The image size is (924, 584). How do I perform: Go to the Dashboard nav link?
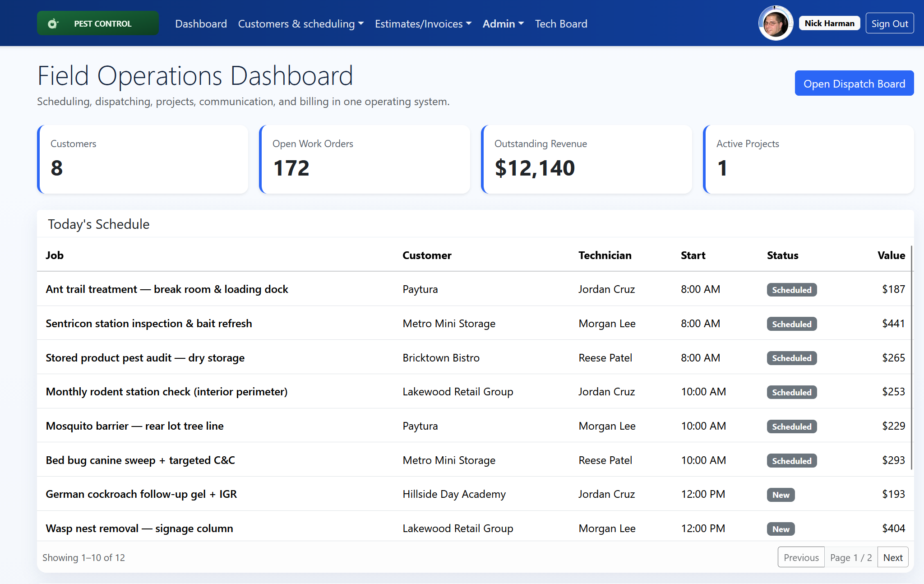(201, 23)
